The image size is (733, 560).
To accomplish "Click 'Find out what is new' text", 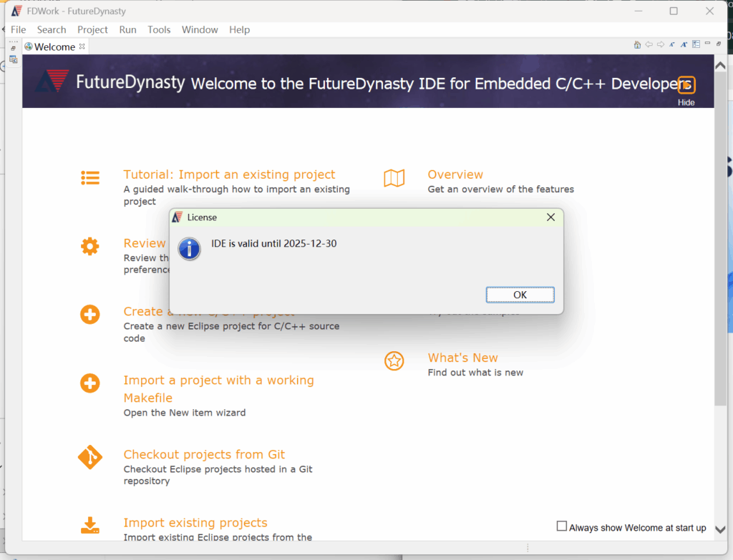I will tap(475, 372).
